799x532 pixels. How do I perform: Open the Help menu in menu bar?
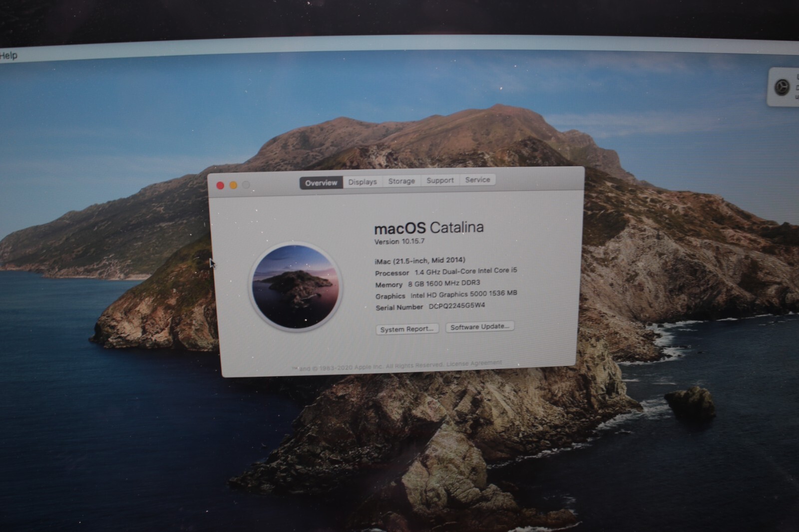[x=8, y=55]
